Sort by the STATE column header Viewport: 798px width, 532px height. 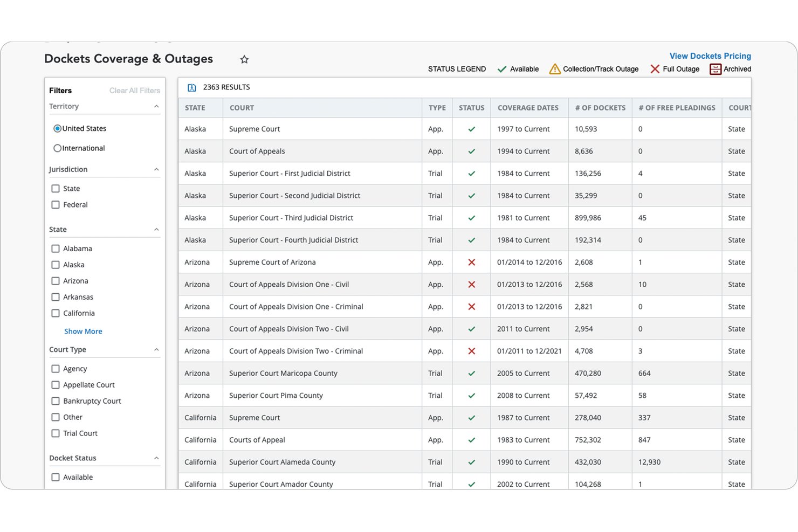point(195,108)
